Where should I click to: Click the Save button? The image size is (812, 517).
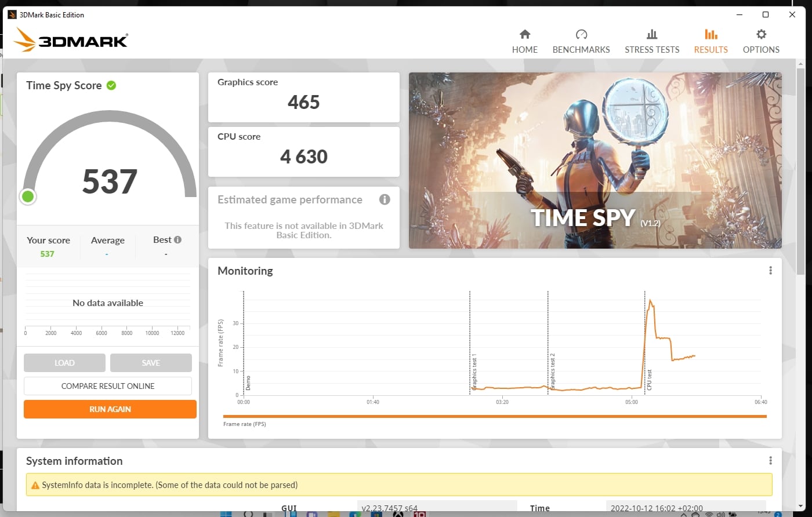(151, 363)
